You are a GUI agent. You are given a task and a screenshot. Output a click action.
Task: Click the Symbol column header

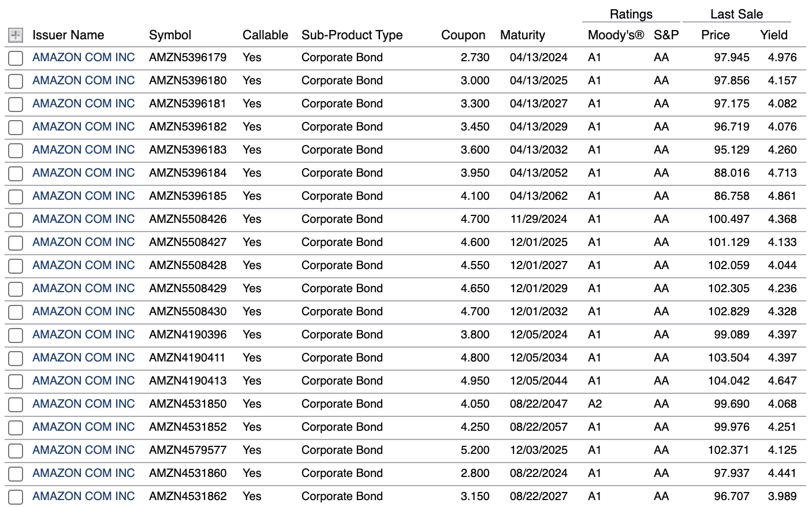click(x=170, y=35)
